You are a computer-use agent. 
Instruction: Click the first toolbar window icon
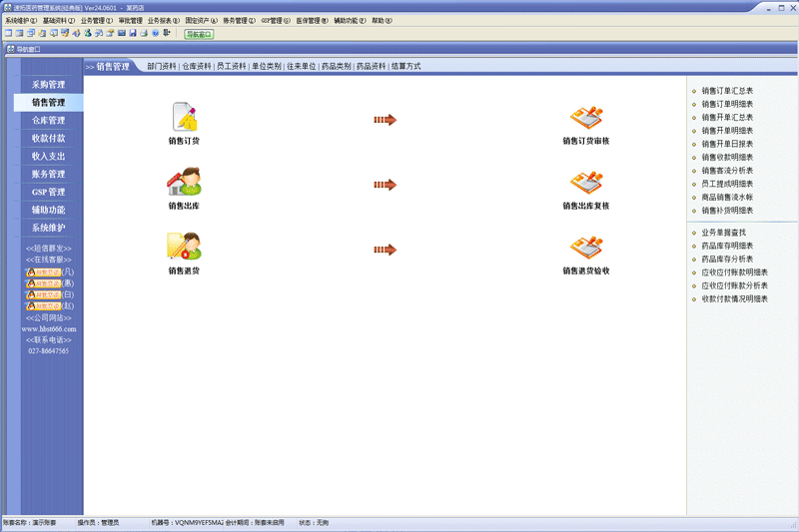[x=8, y=33]
